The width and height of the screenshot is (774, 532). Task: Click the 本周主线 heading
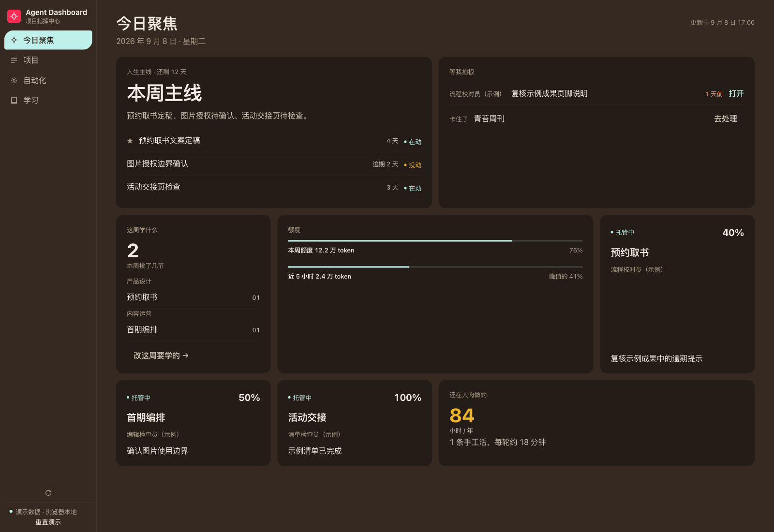coord(164,93)
